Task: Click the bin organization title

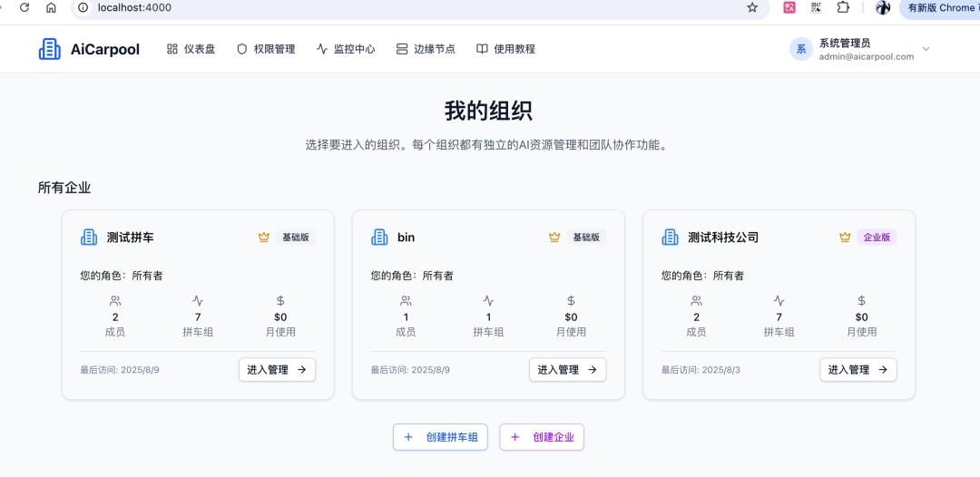Action: [407, 238]
